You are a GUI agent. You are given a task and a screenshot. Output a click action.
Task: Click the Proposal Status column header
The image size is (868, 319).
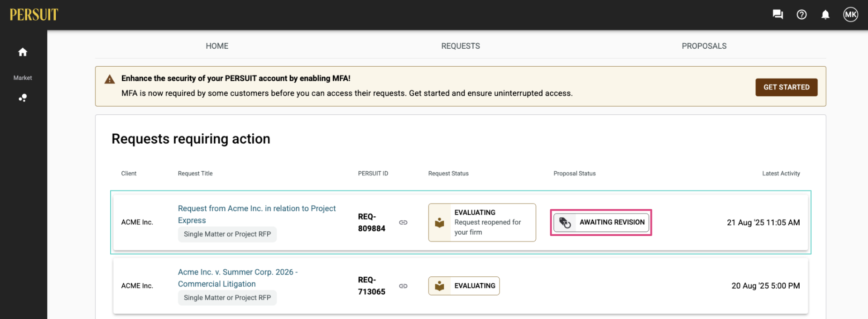(x=575, y=174)
